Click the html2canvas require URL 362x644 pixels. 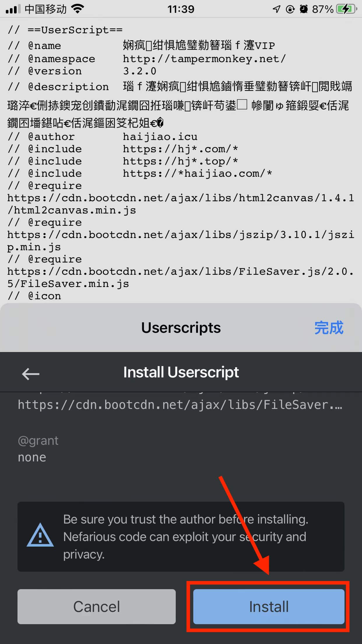click(181, 204)
